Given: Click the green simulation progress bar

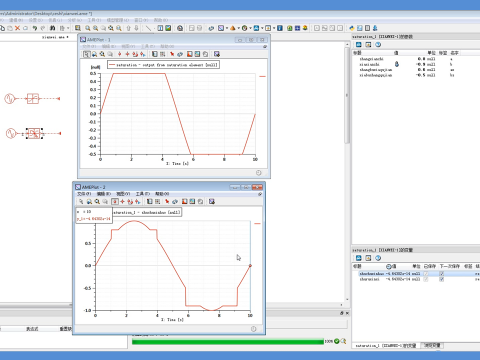Looking at the screenshot, I should 228,342.
